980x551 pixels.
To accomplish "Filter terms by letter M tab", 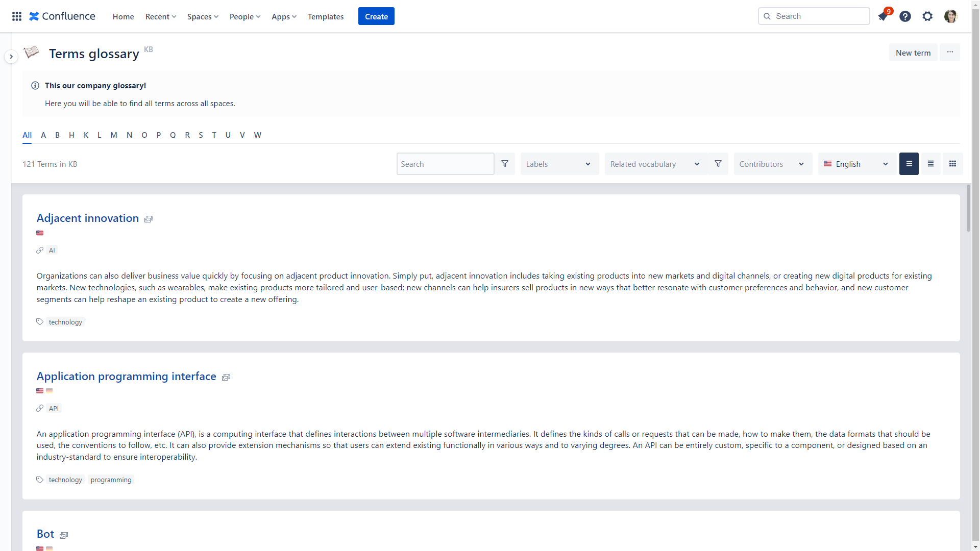I will (113, 135).
